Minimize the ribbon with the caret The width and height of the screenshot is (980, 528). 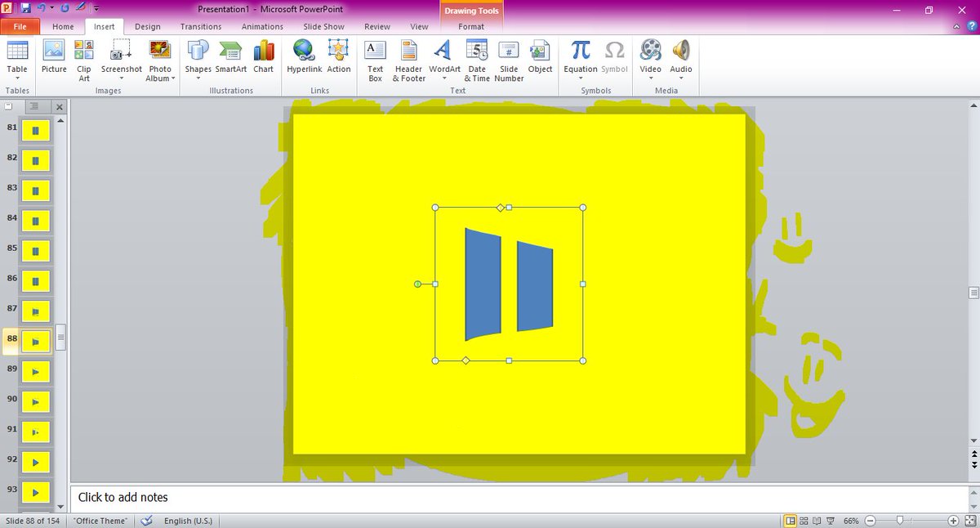(x=956, y=27)
